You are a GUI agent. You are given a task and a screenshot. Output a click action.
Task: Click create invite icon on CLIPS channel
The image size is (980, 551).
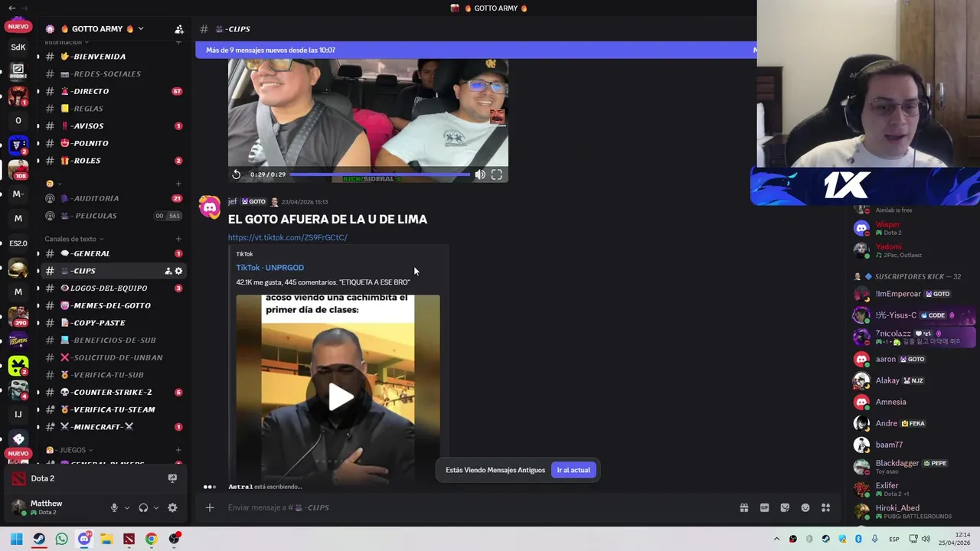pos(168,271)
